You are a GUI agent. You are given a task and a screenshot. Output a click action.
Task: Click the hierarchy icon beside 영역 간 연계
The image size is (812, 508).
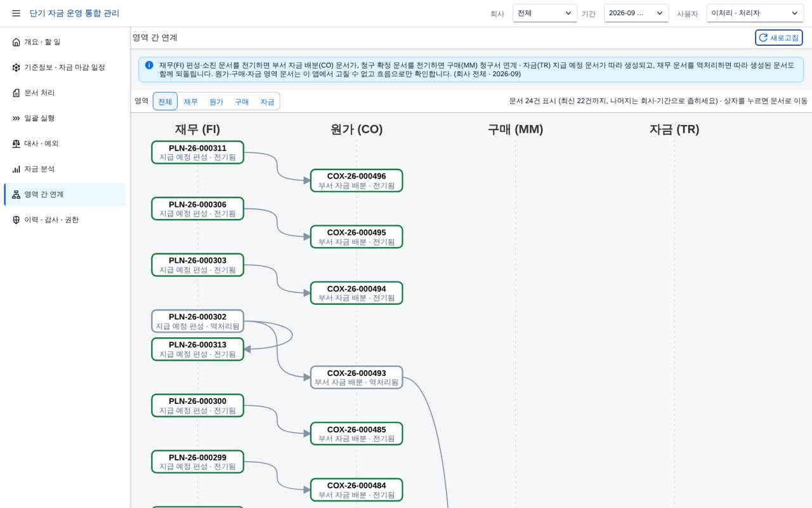(16, 194)
